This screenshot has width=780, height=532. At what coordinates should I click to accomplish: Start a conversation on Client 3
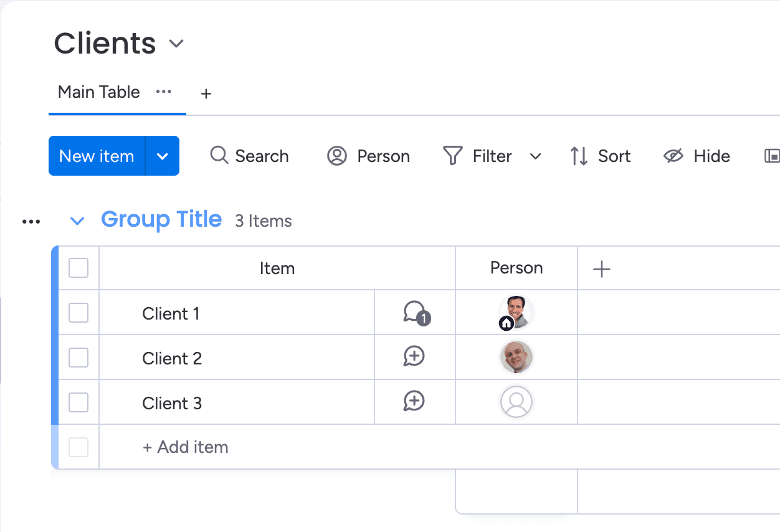tap(414, 402)
